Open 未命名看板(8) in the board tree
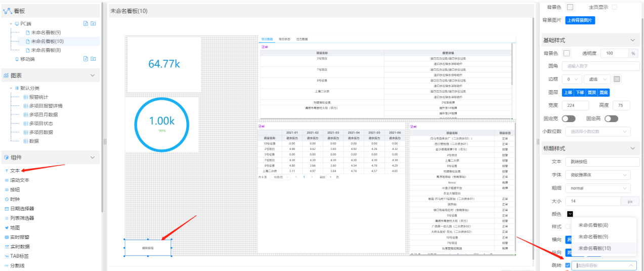The image size is (644, 271). [46, 50]
